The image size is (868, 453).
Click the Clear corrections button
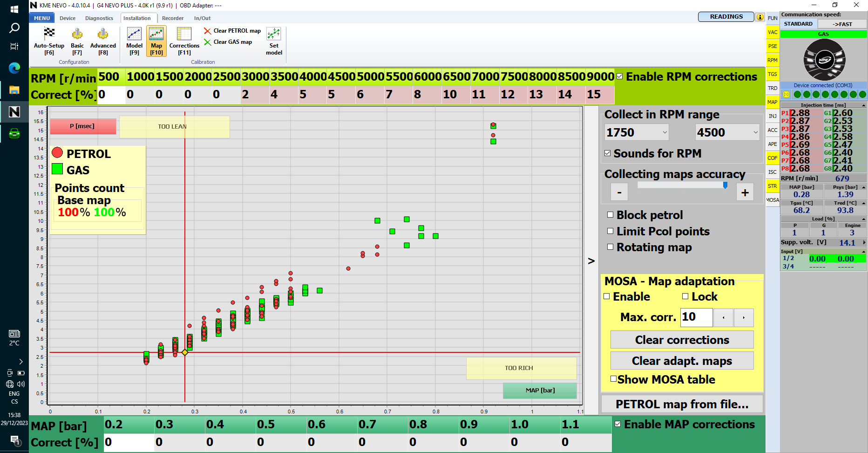pyautogui.click(x=682, y=340)
